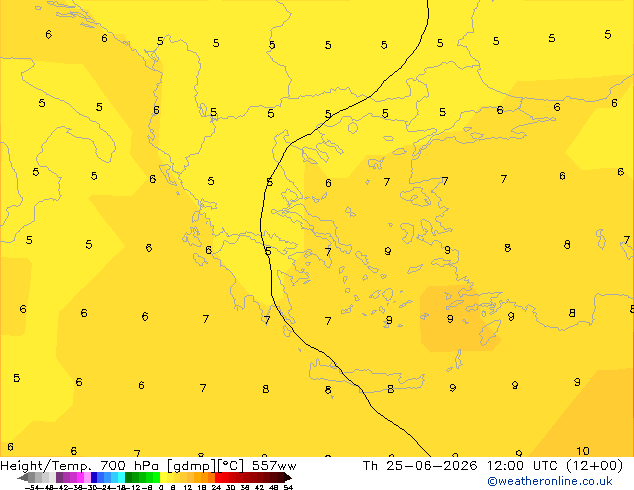Click the 10 temperature value on map

point(583,451)
